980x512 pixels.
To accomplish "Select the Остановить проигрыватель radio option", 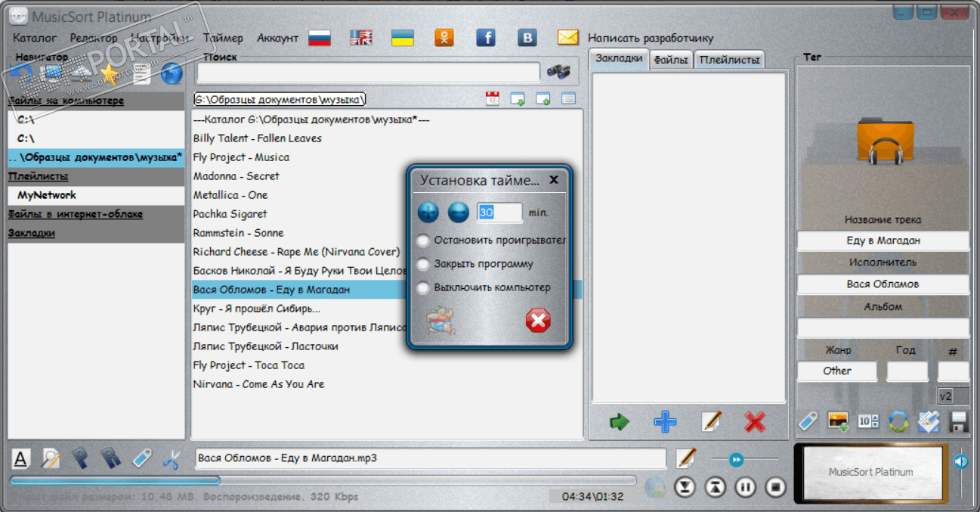I will [423, 240].
